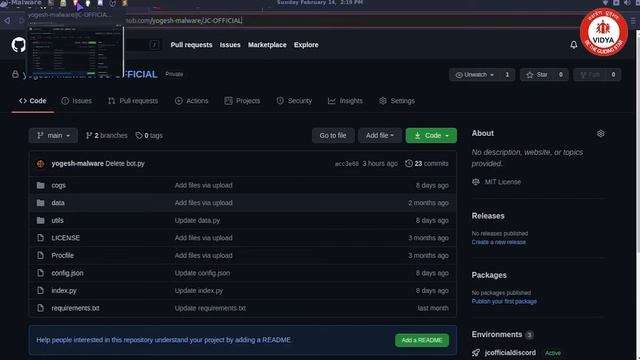Open Pull requests in the top navigation
Image resolution: width=640 pixels, height=360 pixels.
pos(191,45)
